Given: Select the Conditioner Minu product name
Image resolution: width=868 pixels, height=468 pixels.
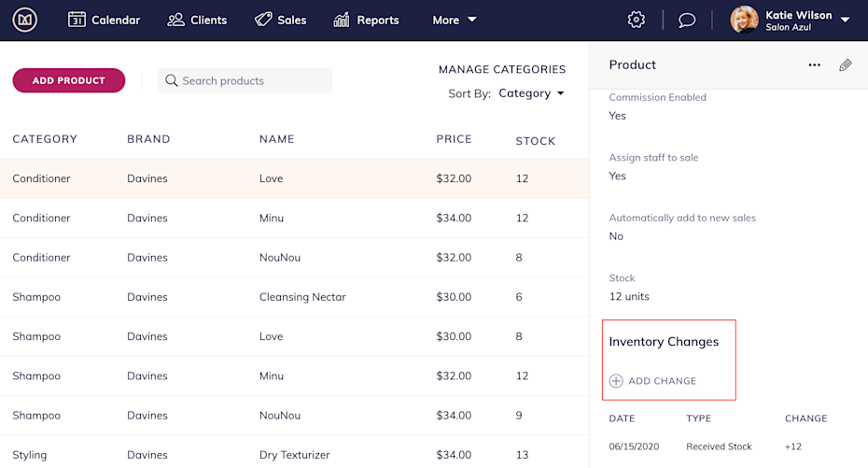Looking at the screenshot, I should (x=272, y=218).
